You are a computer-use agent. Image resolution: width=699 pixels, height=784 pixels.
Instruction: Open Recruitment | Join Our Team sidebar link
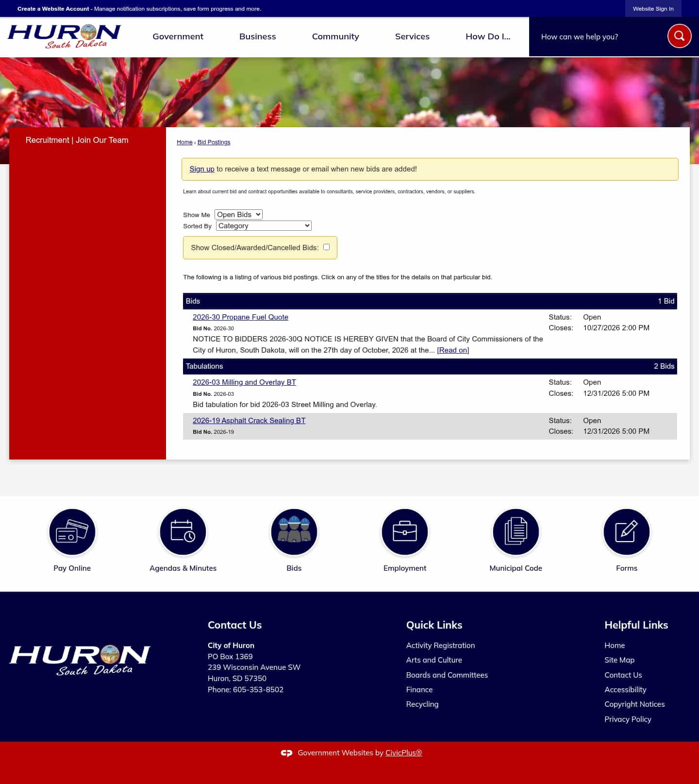[77, 140]
